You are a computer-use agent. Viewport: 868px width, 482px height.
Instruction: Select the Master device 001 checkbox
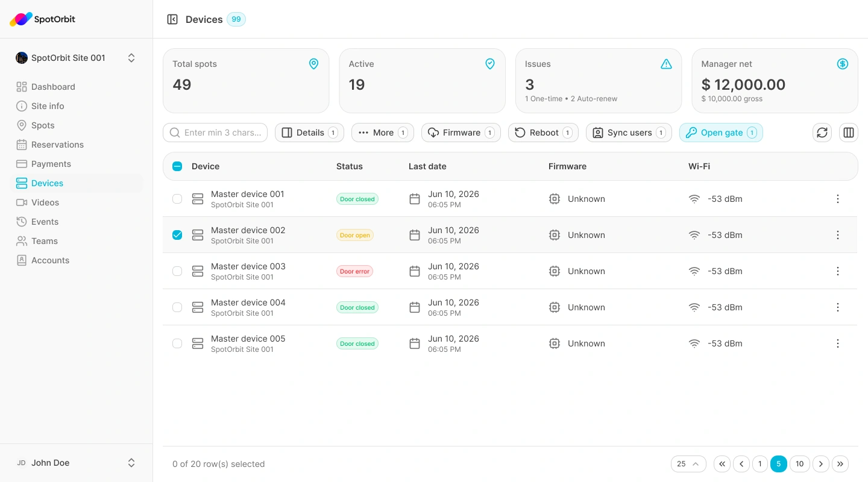tap(177, 199)
